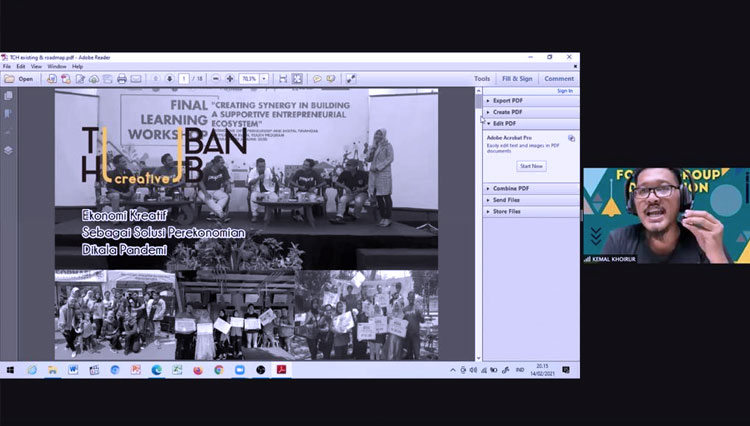Click the document vertical scrollbar thumb
Screen dimensions: 750x426
coord(478,101)
